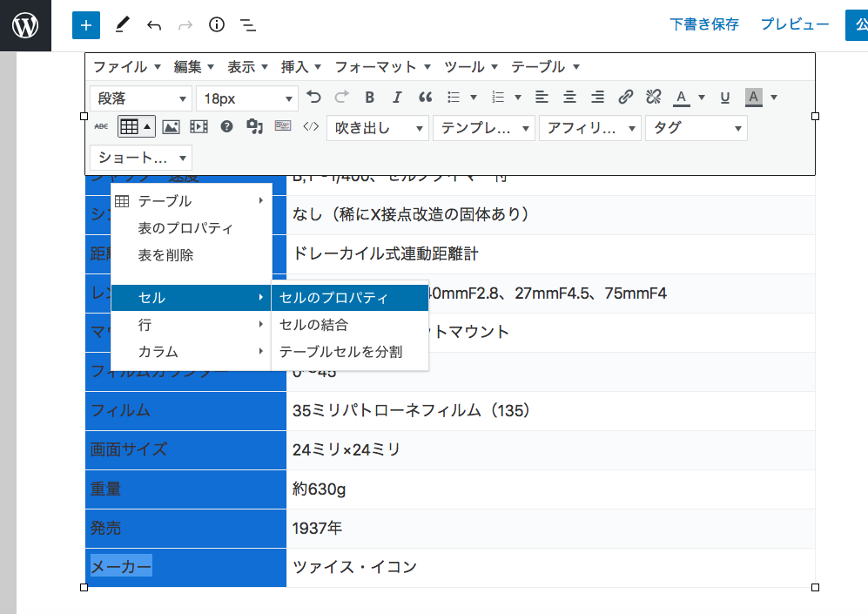Show content info circle icon
This screenshot has height=614, width=868.
[217, 25]
